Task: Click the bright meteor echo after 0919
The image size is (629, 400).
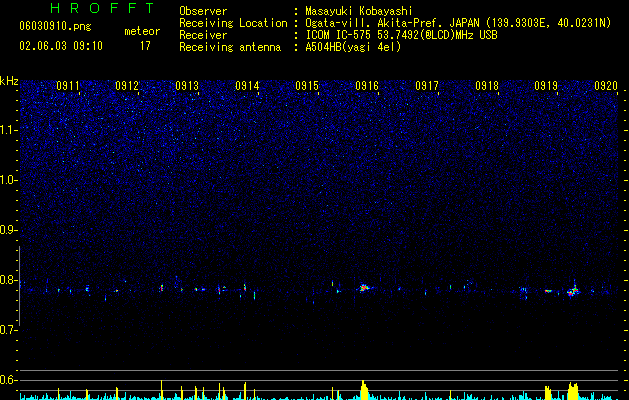Action: point(574,291)
